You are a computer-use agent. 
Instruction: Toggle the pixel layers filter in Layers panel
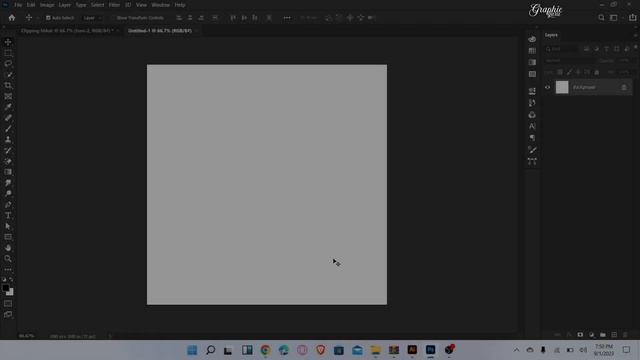[x=586, y=49]
